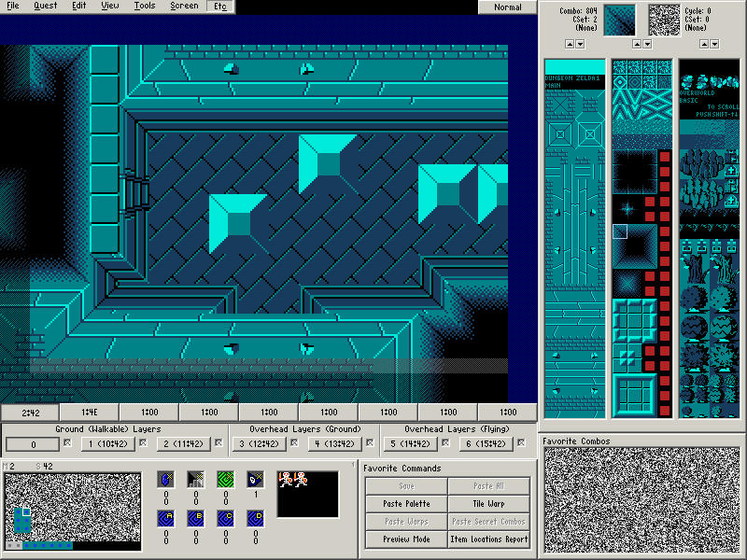Toggle the layer 3 (12:42) checkbox
This screenshot has height=560, width=747.
[x=294, y=442]
